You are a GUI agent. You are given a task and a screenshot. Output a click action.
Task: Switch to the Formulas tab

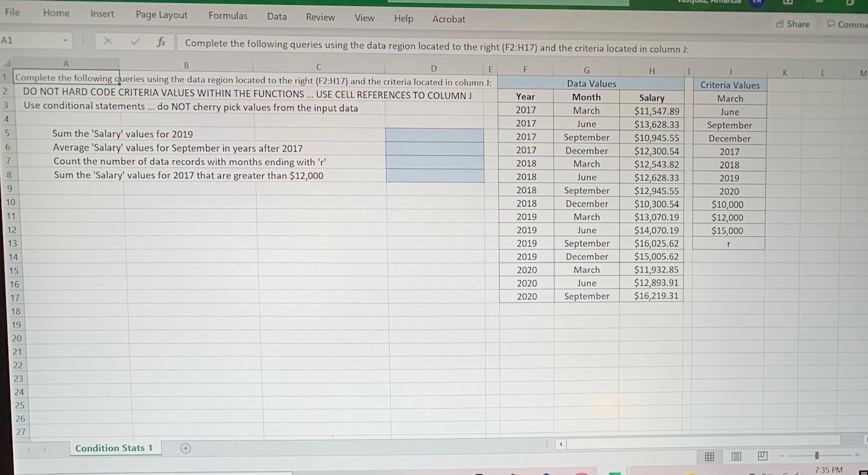tap(228, 17)
